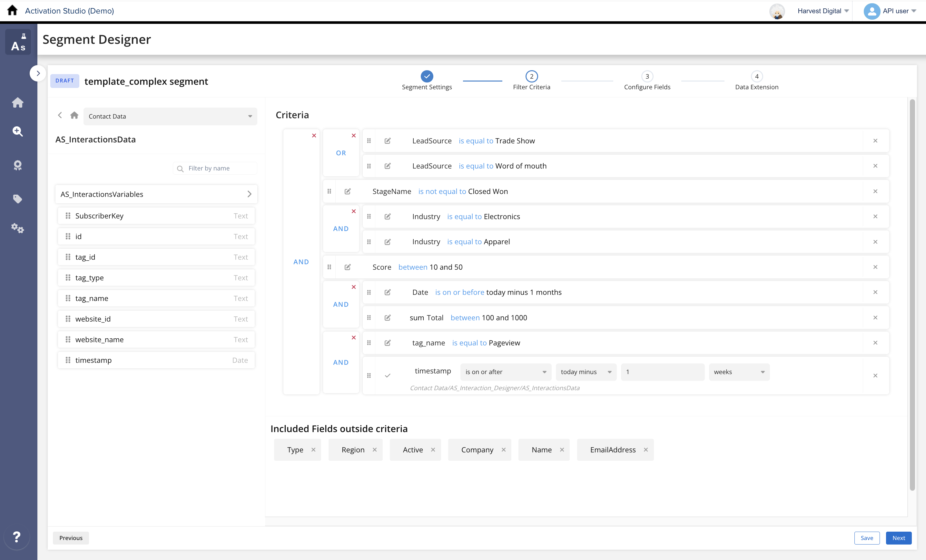The width and height of the screenshot is (926, 560).
Task: Click the Previous button
Action: tap(71, 538)
